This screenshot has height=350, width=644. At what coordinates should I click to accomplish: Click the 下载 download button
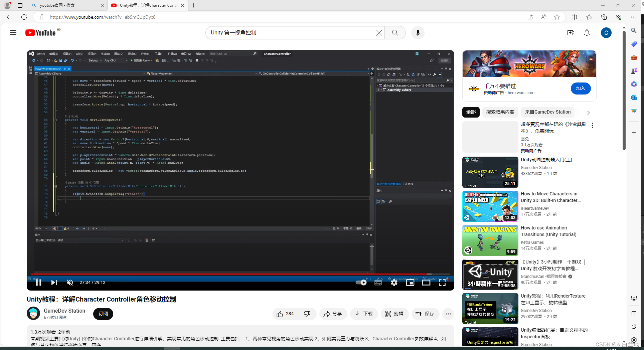pos(364,314)
